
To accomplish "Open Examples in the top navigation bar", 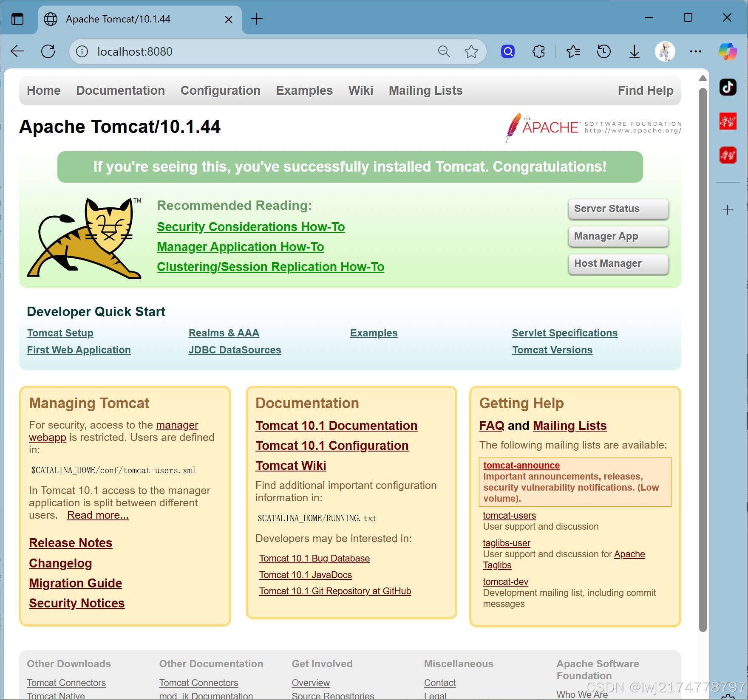I will point(304,90).
